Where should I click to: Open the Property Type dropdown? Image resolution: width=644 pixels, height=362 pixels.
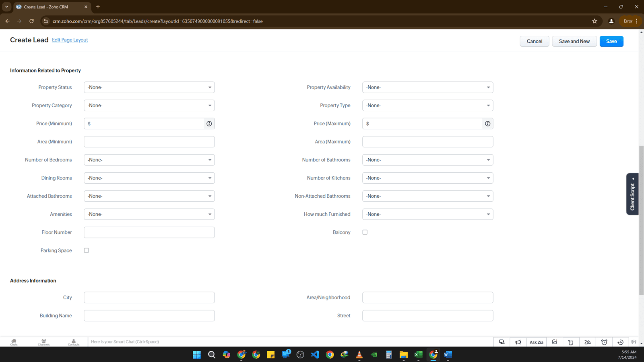(428, 105)
